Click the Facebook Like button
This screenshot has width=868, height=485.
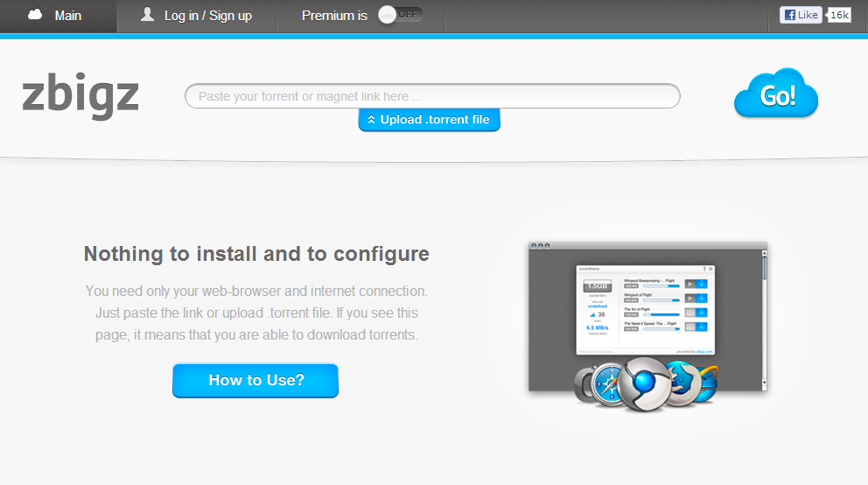click(801, 15)
